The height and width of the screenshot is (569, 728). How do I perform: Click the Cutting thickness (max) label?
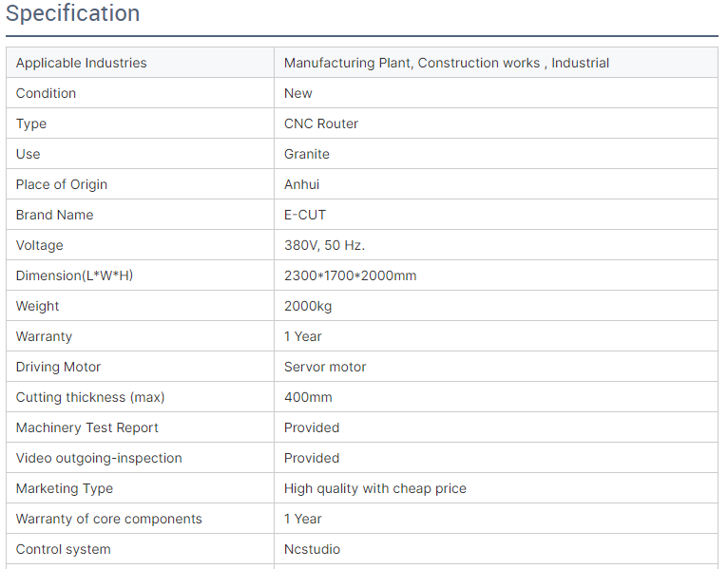point(90,397)
